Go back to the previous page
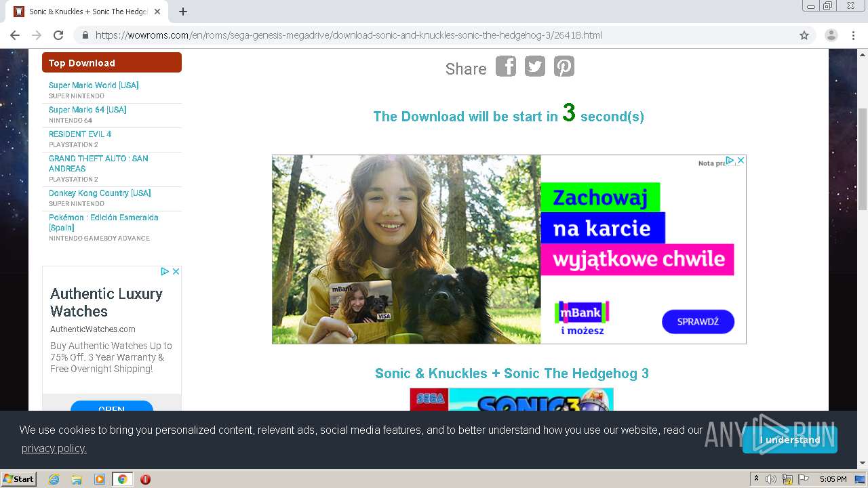Viewport: 868px width, 488px height. (15, 35)
